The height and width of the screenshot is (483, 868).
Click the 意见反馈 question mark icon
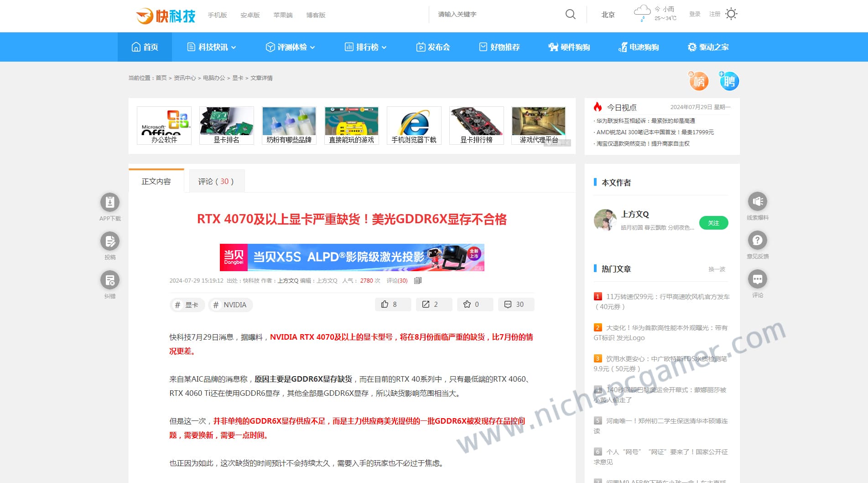pyautogui.click(x=758, y=240)
